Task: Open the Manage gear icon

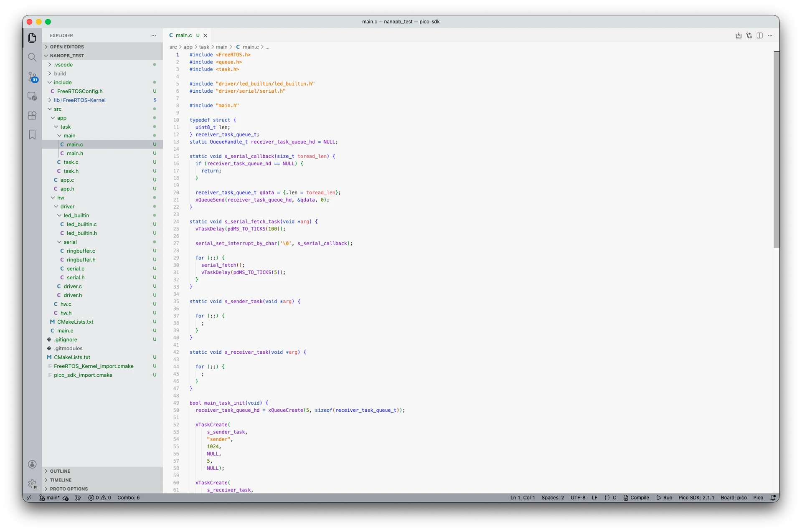Action: click(32, 484)
